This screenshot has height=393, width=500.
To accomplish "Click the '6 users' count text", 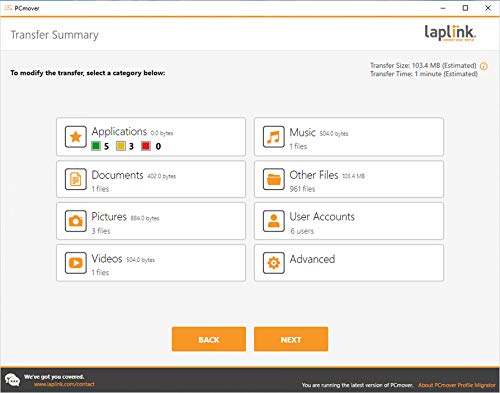I will [x=302, y=231].
